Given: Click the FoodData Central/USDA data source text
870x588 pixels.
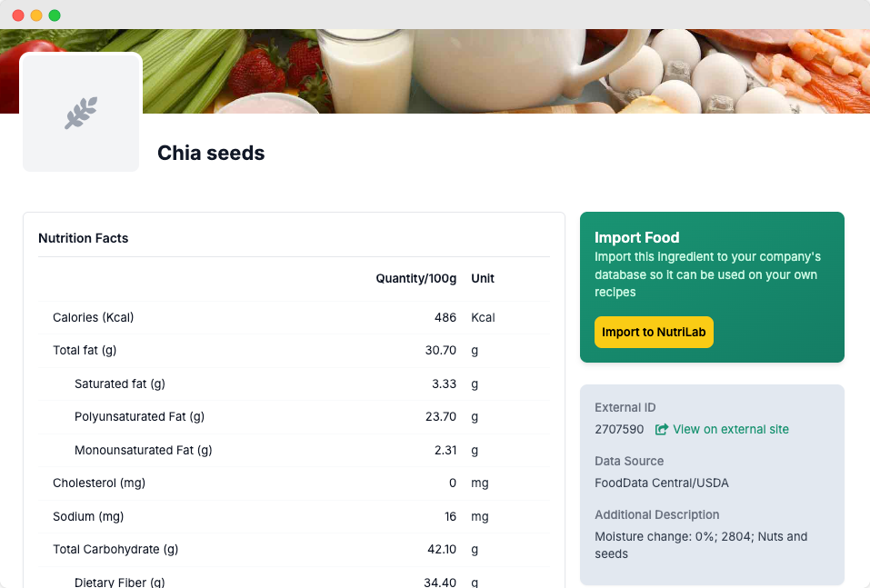Looking at the screenshot, I should (x=662, y=483).
